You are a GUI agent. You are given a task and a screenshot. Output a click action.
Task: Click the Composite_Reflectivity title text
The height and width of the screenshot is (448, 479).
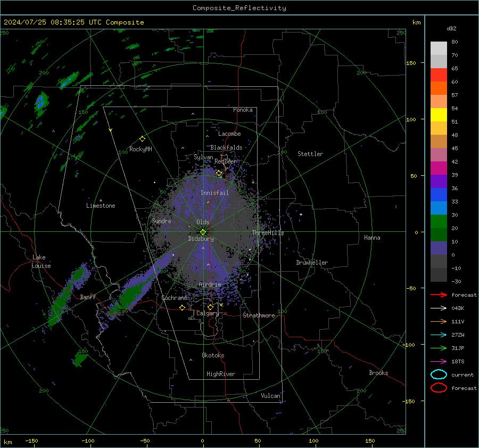(239, 8)
